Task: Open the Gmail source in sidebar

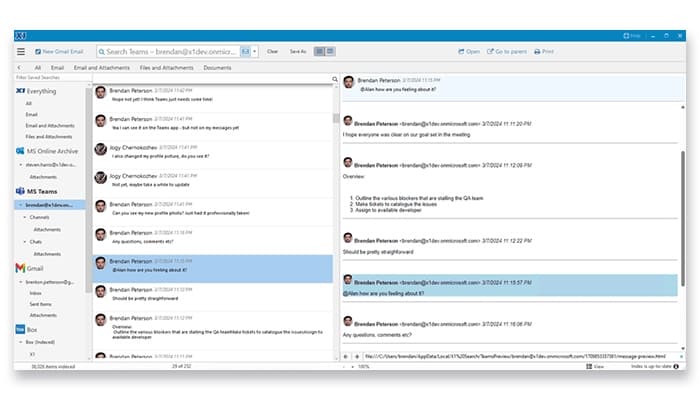Action: [35, 268]
